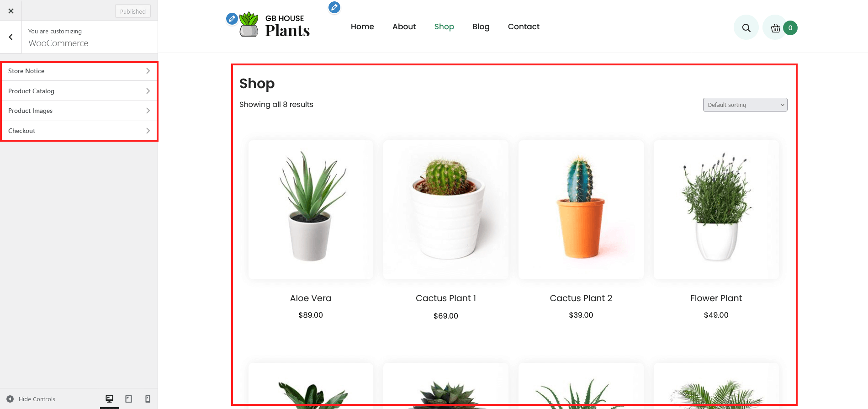Switch to tablet preview mode icon

(129, 399)
